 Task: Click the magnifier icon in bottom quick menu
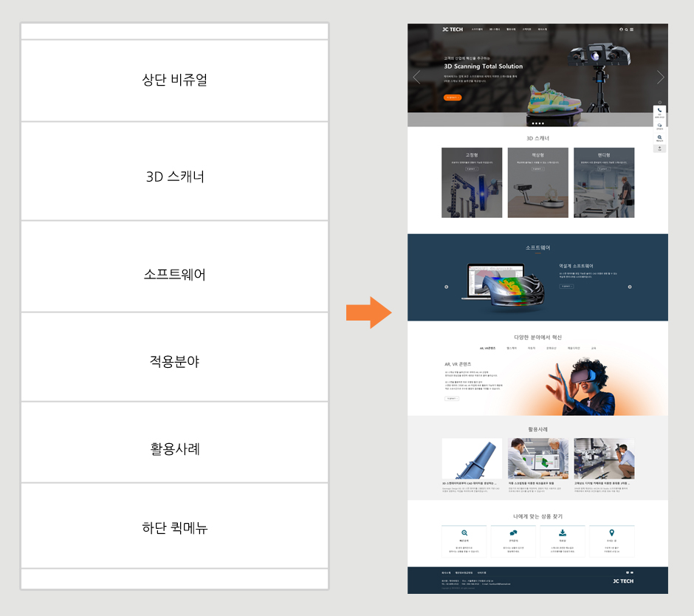[464, 533]
